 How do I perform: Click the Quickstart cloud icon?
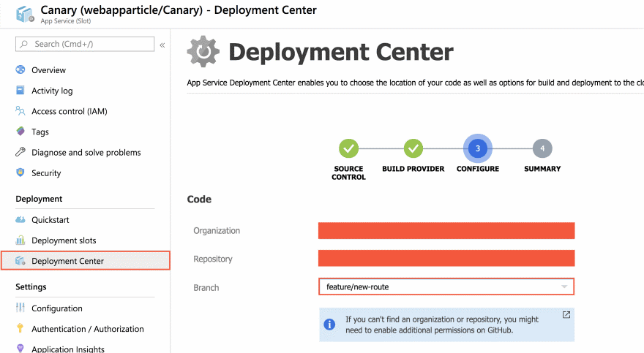[20, 220]
